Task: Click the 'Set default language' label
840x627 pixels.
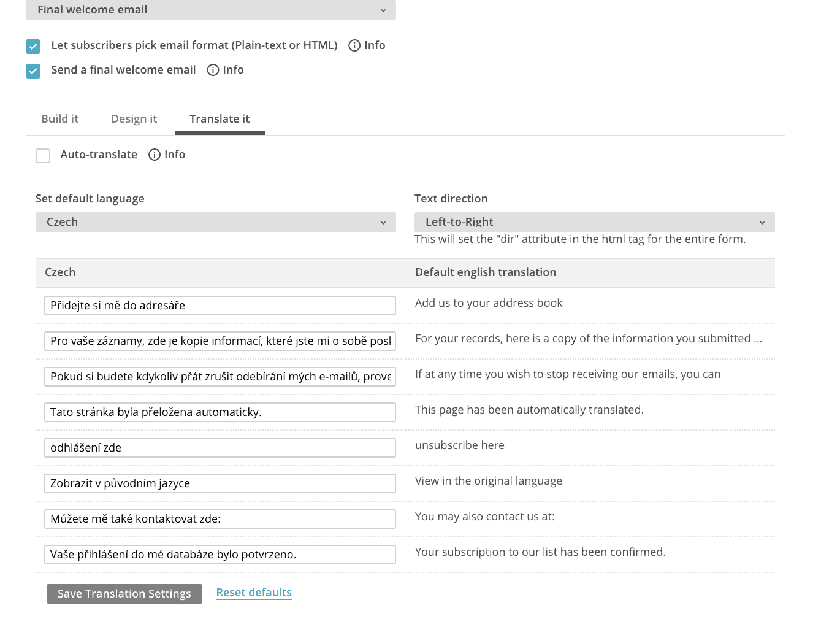Action: (x=90, y=199)
